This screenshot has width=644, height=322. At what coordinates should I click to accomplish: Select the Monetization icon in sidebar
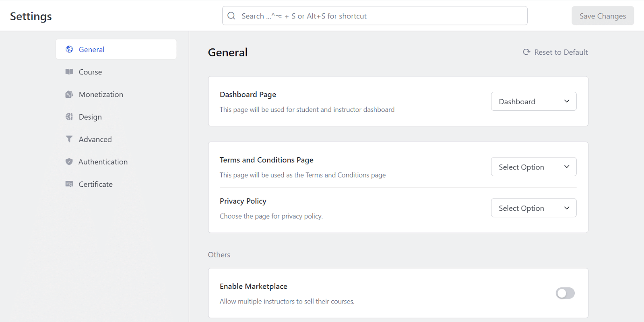tap(69, 94)
